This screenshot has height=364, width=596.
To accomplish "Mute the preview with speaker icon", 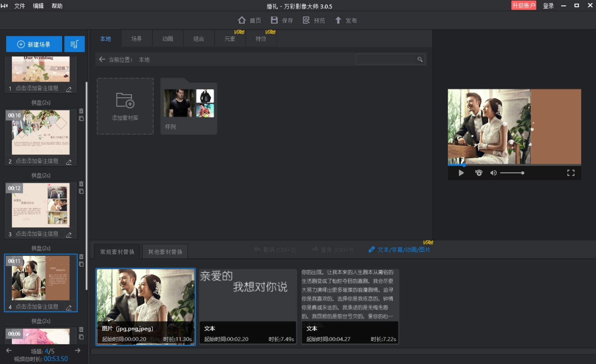I will pyautogui.click(x=493, y=173).
